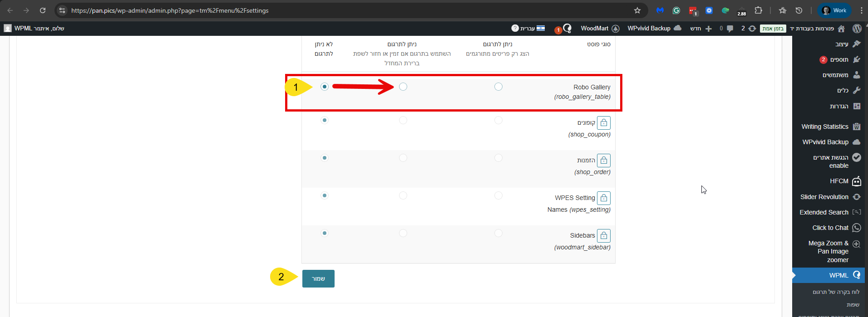This screenshot has width=868, height=317.
Task: Click the WPML help question icon
Action: click(x=515, y=28)
